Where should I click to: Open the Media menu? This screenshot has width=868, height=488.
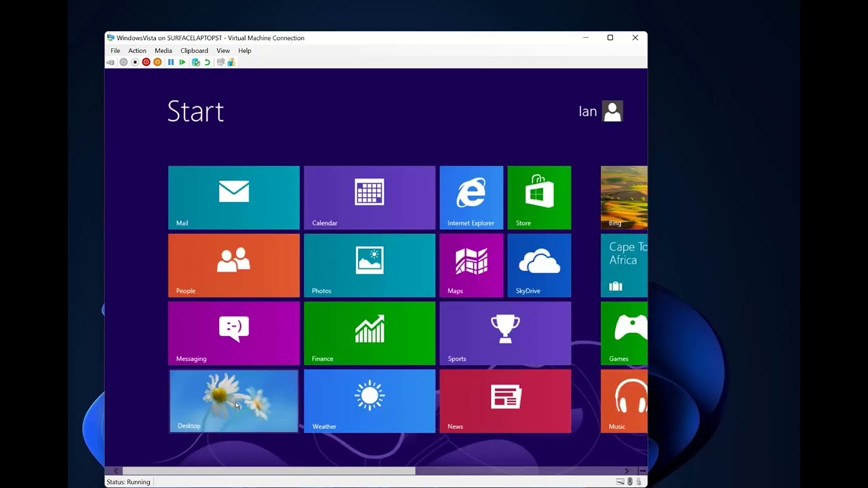[x=163, y=51]
